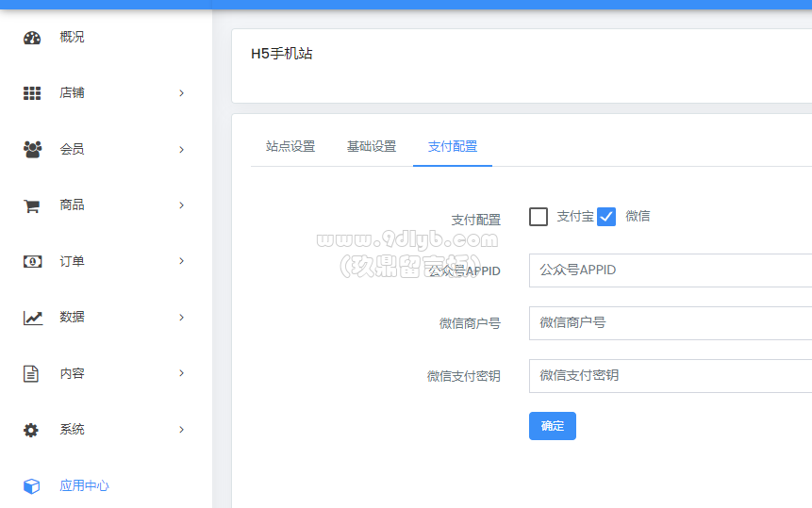Viewport: 812px width, 508px height.
Task: Click the document icon beside 内容
Action: click(31, 373)
